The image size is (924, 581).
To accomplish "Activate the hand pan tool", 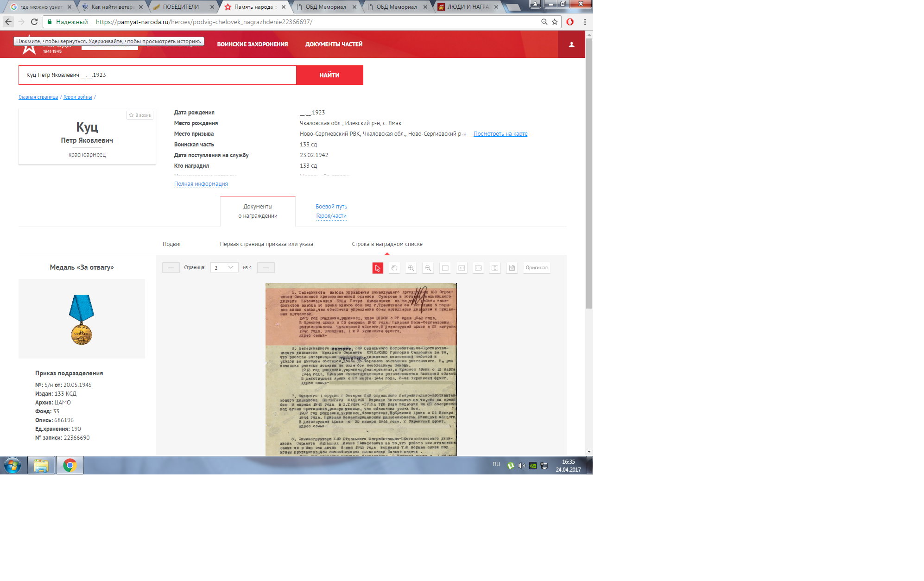I will (394, 268).
